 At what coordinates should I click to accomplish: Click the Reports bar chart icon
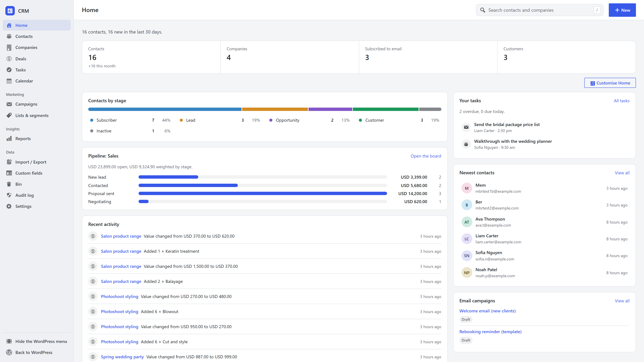click(x=9, y=139)
